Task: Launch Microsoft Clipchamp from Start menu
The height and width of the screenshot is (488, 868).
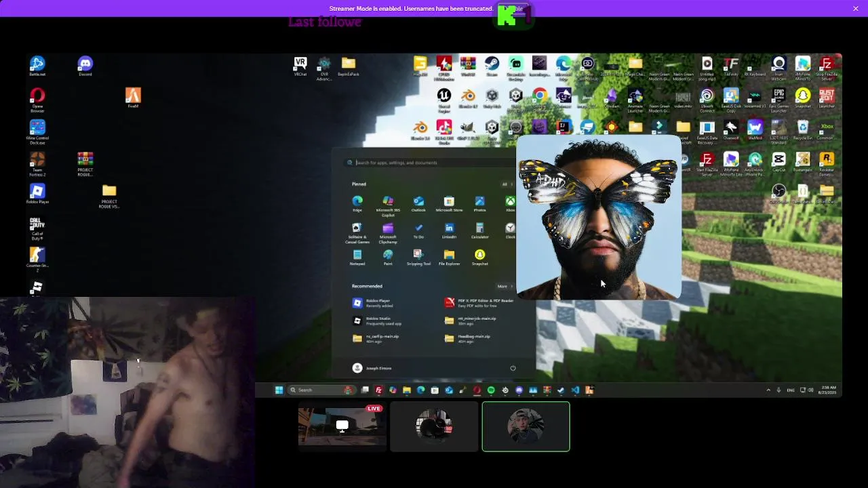Action: (388, 233)
